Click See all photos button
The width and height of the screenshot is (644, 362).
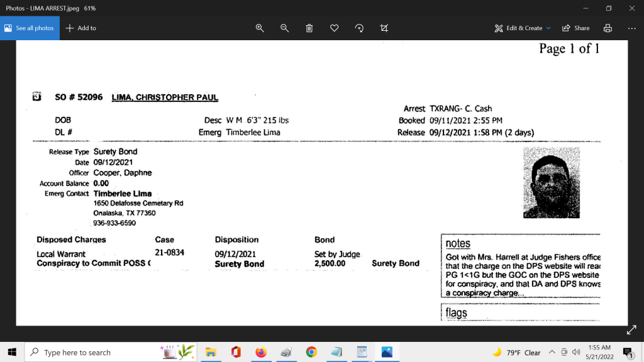point(30,28)
